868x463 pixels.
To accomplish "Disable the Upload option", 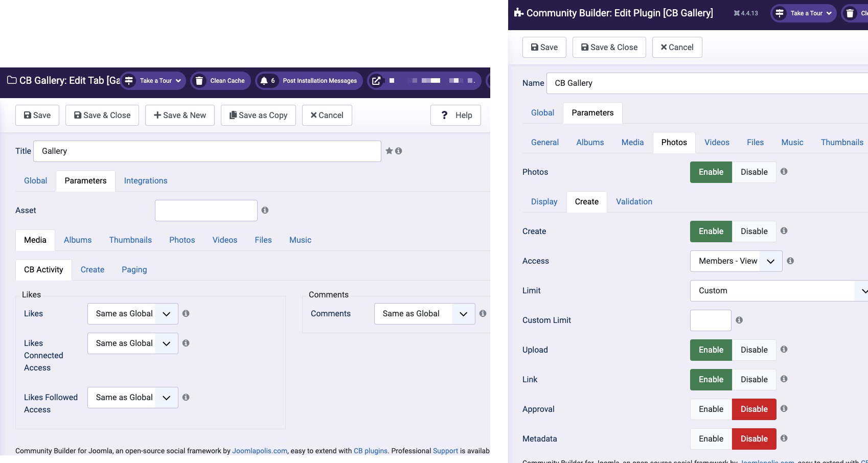I will click(x=754, y=350).
